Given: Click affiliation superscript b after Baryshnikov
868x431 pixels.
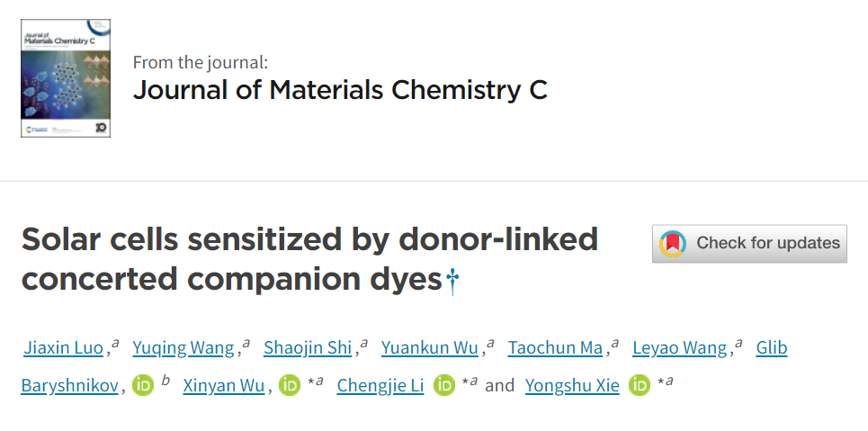Looking at the screenshot, I should (x=166, y=381).
